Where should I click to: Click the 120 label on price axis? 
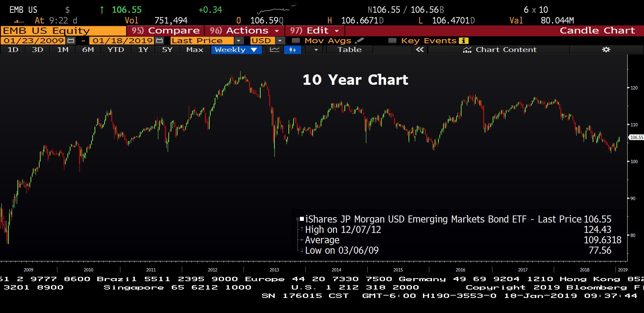click(x=634, y=88)
